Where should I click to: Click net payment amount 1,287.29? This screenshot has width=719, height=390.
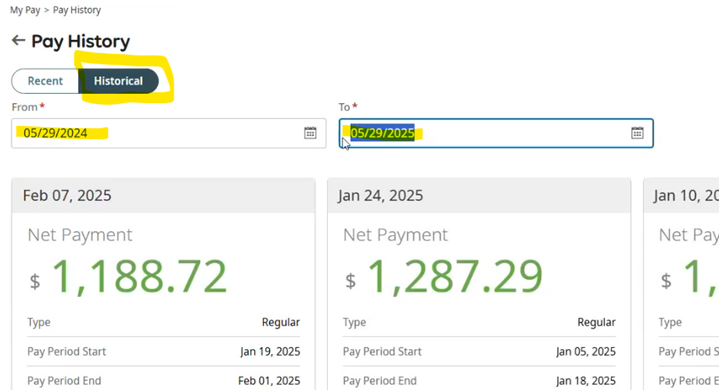[x=455, y=276]
